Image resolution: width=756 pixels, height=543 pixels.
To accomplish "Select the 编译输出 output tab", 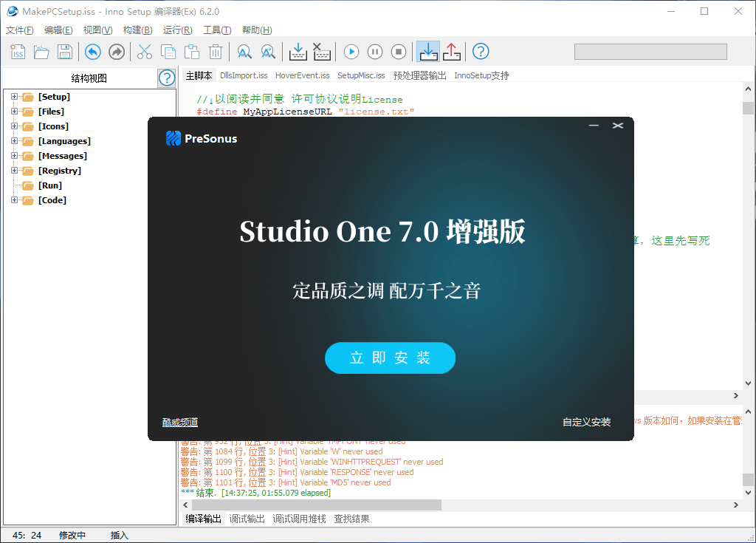I will tap(203, 519).
